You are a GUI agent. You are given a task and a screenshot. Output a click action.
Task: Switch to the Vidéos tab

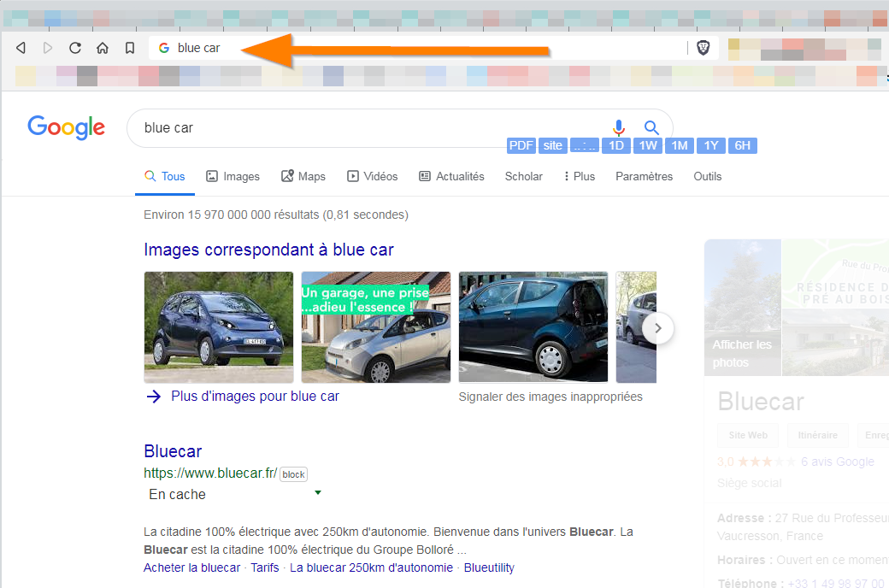(372, 176)
